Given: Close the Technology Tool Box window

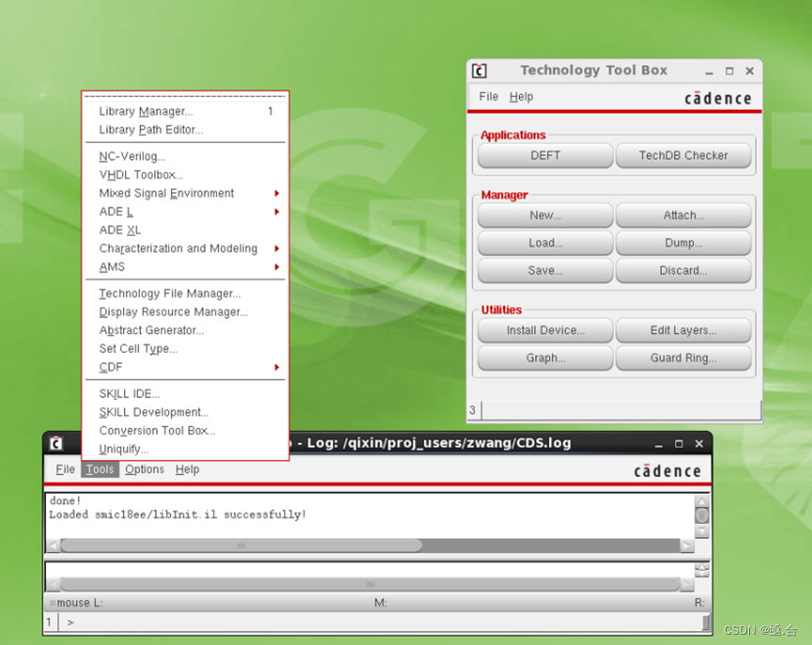Looking at the screenshot, I should [750, 71].
